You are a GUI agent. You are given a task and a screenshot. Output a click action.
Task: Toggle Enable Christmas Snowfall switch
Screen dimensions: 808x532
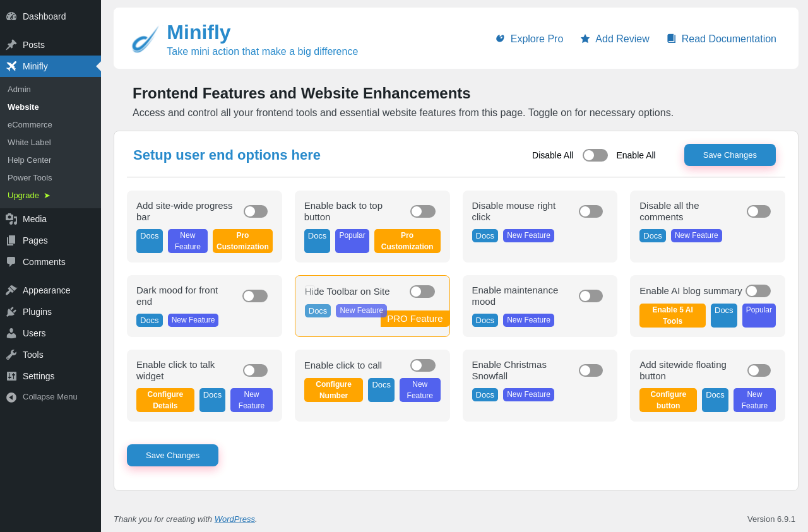coord(591,370)
